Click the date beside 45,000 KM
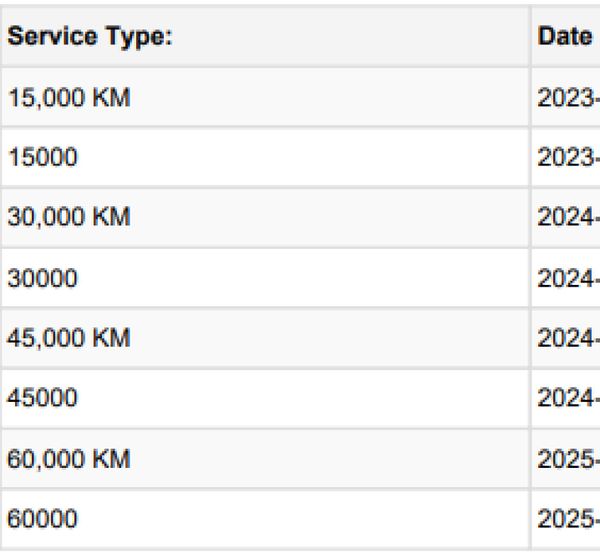 [569, 338]
